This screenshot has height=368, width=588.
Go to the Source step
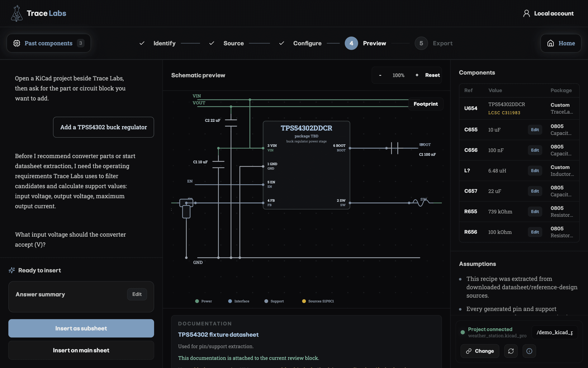(x=233, y=43)
